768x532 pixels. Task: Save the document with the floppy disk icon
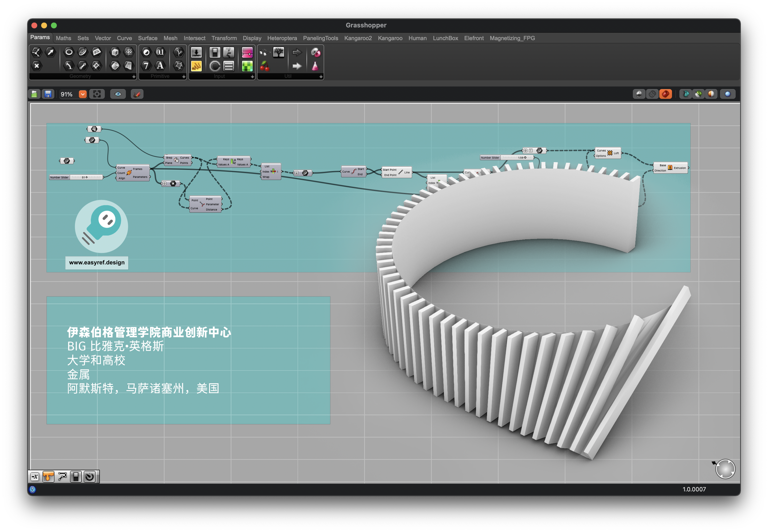(48, 94)
